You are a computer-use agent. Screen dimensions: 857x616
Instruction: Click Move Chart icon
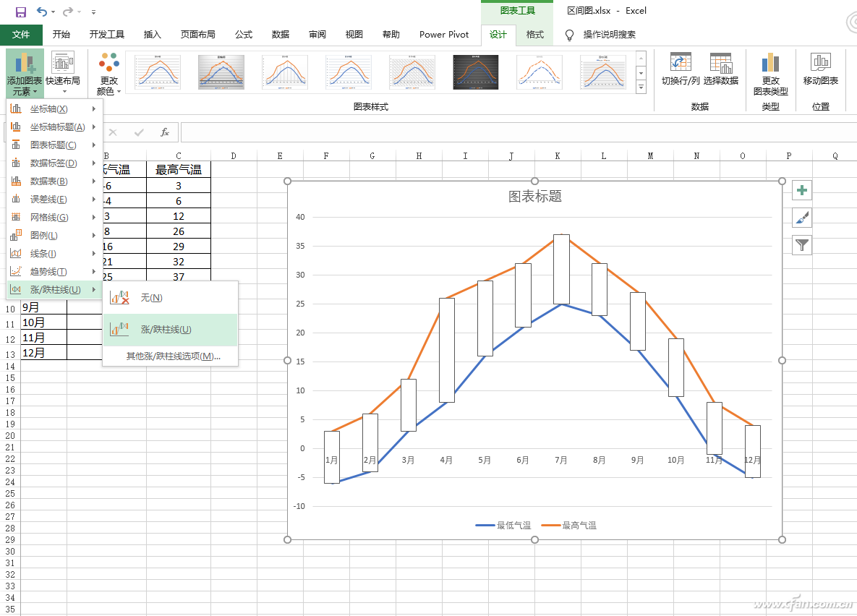pyautogui.click(x=820, y=69)
